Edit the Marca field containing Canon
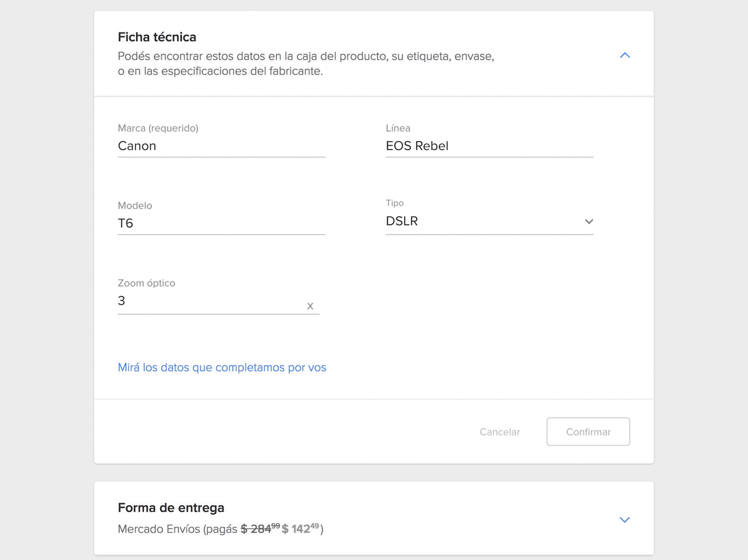This screenshot has height=560, width=748. (222, 146)
